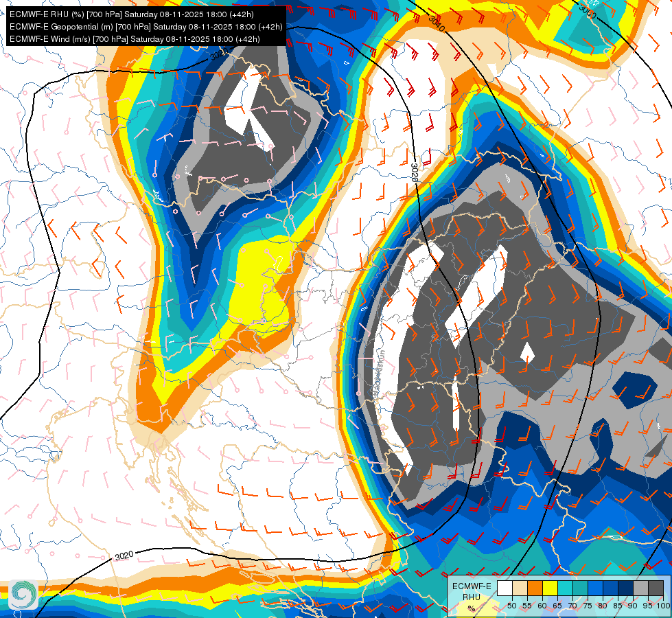Click the legend tick value 60
Viewport: 672px width, 618px height.
[542, 606]
